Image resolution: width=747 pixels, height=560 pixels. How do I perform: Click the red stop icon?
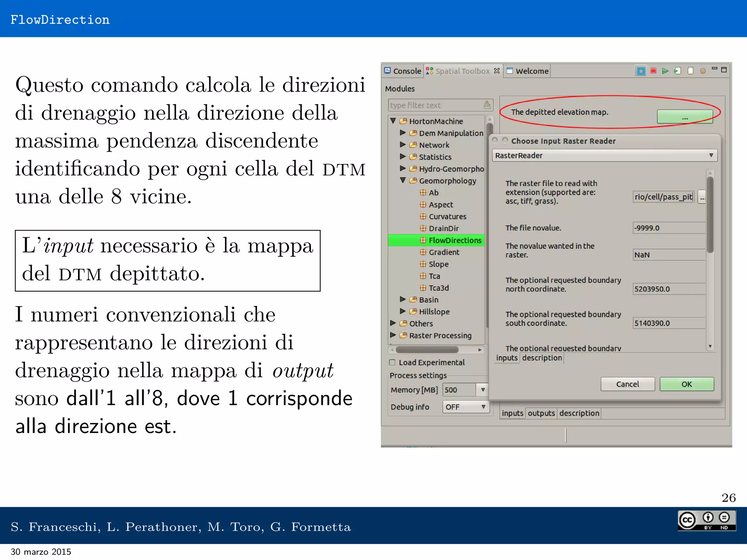(653, 71)
